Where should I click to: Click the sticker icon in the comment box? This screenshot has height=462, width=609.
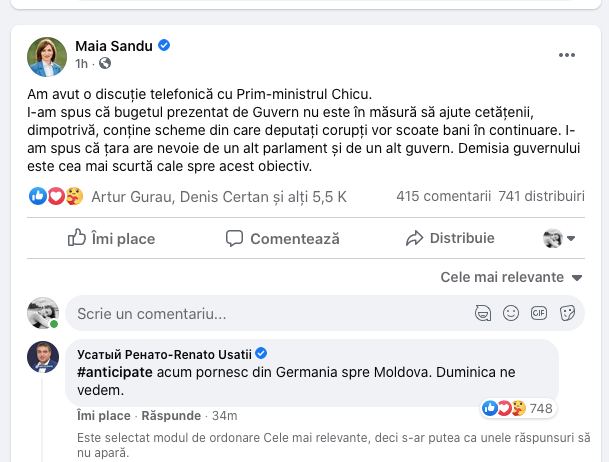click(x=567, y=313)
